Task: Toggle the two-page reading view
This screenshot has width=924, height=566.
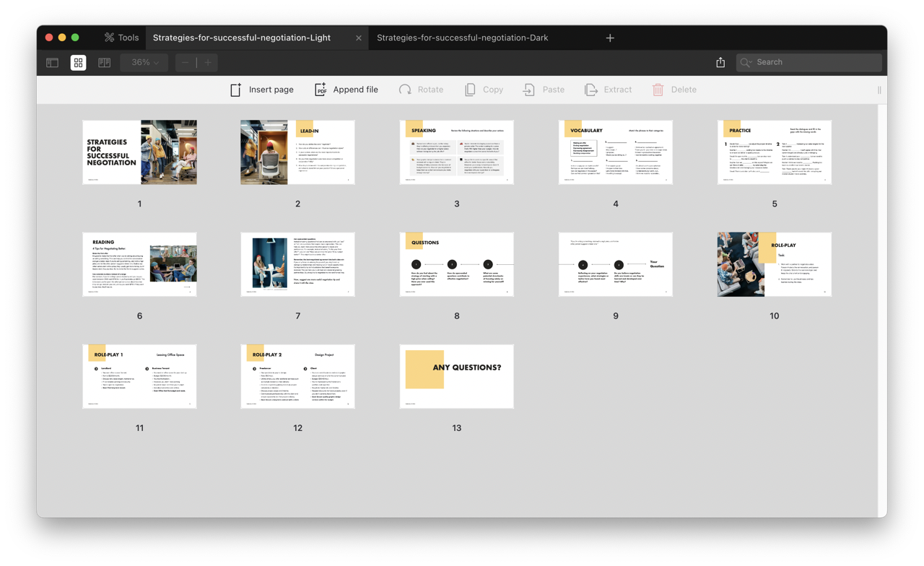Action: tap(104, 62)
